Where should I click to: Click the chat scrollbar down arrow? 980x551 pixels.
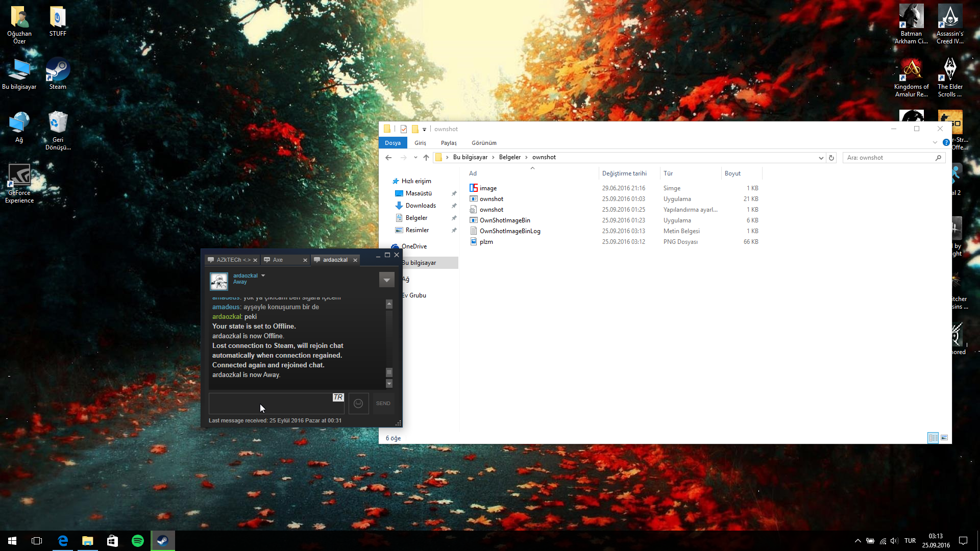coord(389,384)
